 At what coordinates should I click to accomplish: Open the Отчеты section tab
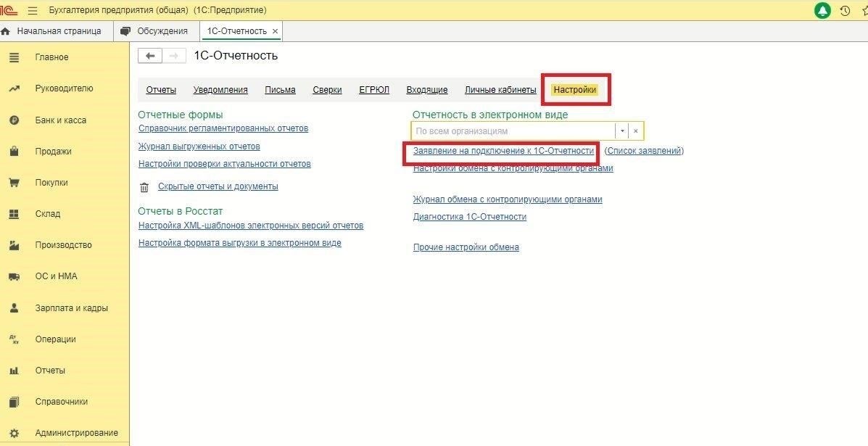(161, 90)
